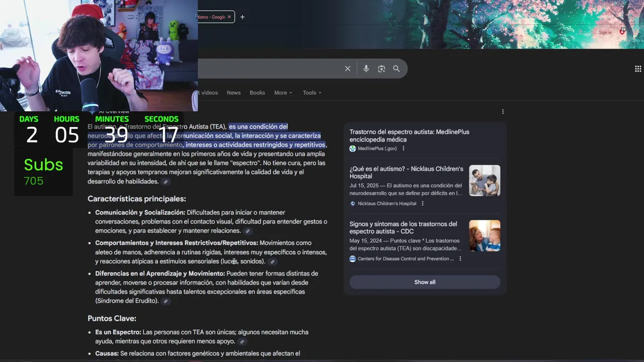The width and height of the screenshot is (644, 362).
Task: Open a new browser tab with plus icon
Action: point(243,17)
